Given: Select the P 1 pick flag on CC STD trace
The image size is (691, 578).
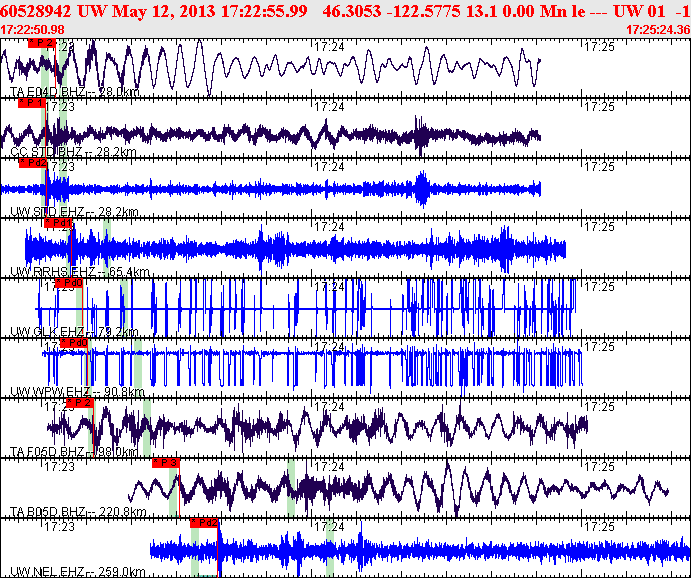Looking at the screenshot, I should pyautogui.click(x=32, y=103).
